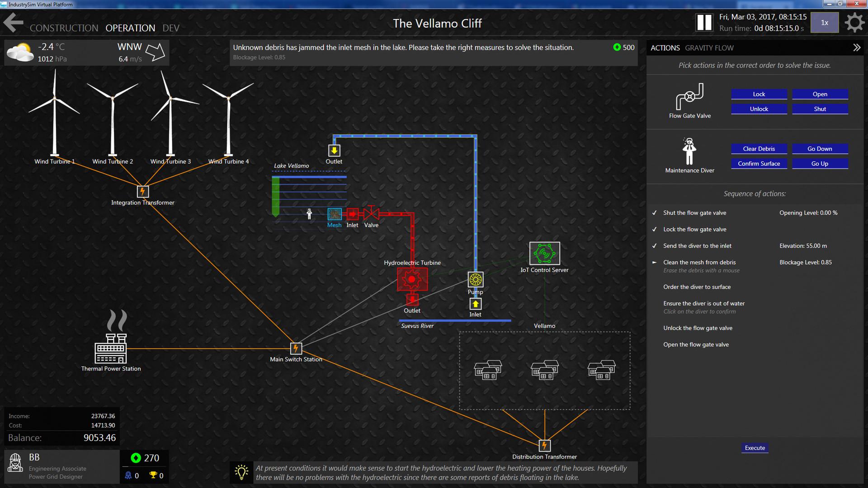Screen dimensions: 868x488
Task: Select the Hydroelectric Turbine on the map
Action: click(x=412, y=279)
